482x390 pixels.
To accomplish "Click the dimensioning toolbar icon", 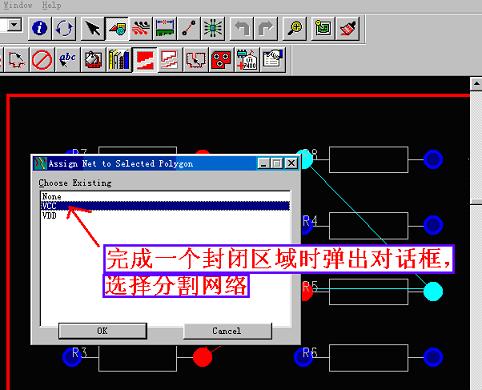I will coord(165,28).
